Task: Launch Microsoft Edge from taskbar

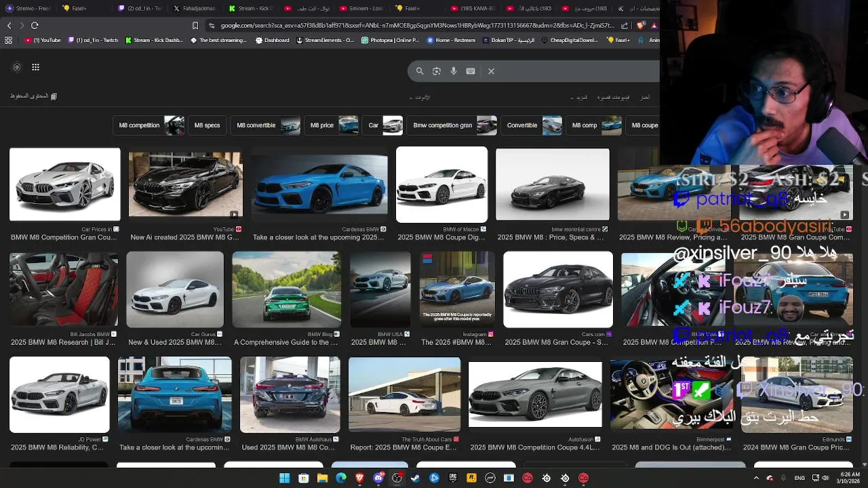Action: click(x=341, y=478)
